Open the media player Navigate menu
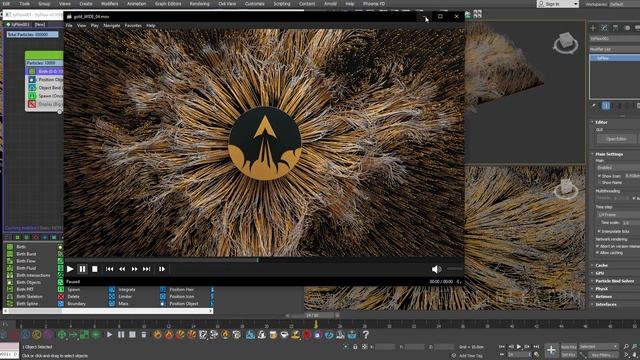640x360 pixels. pos(111,25)
